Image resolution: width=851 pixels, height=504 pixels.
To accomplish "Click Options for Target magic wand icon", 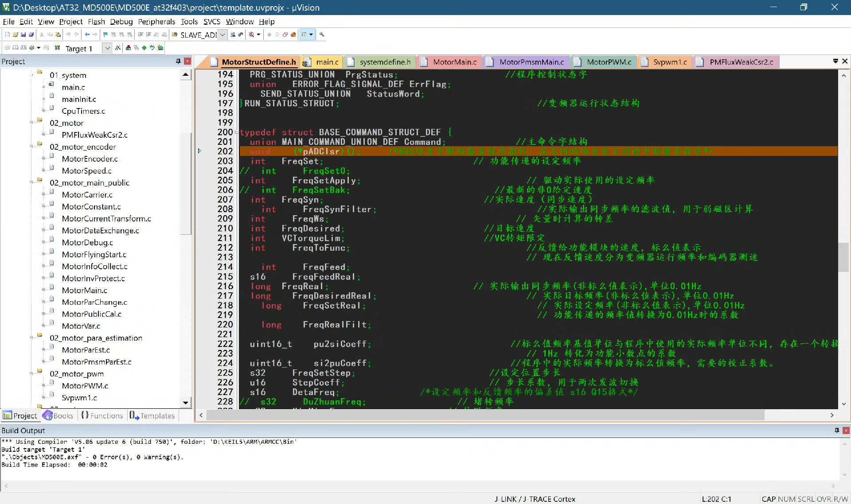I will (x=118, y=48).
